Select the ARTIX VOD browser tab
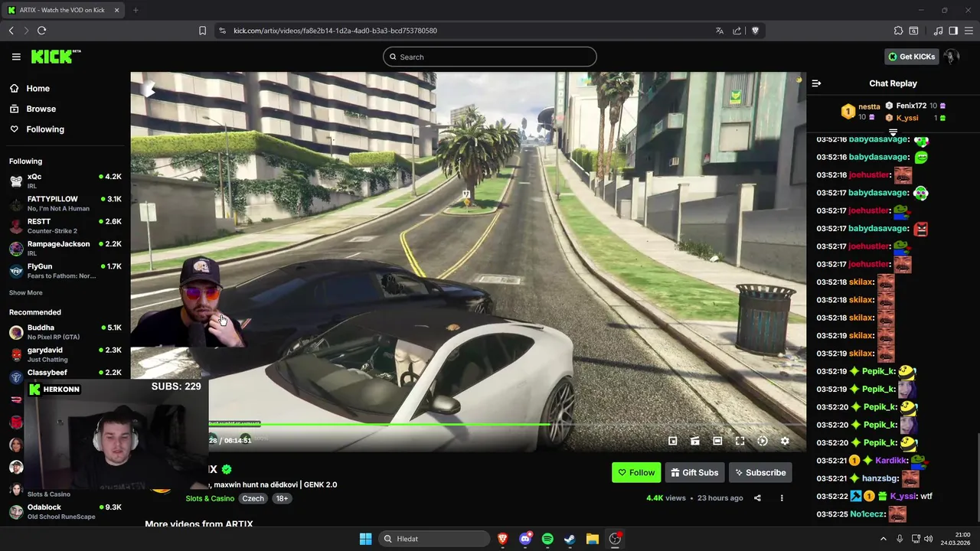Image resolution: width=980 pixels, height=551 pixels. click(64, 10)
